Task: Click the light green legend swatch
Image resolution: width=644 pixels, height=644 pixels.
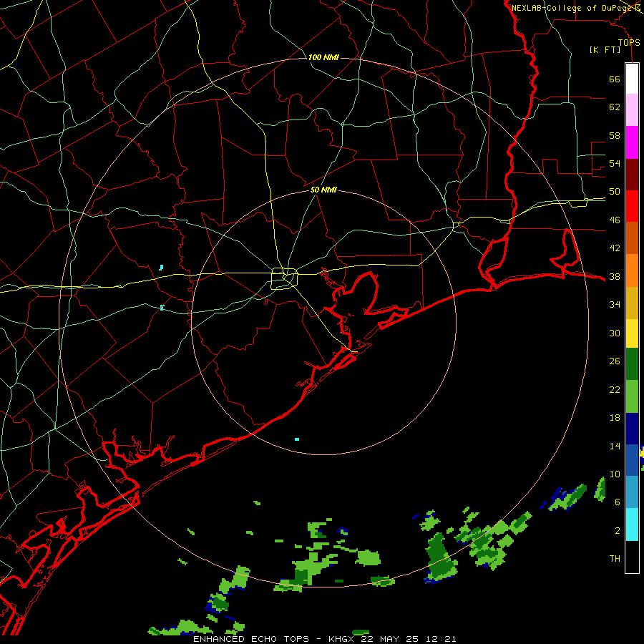Action: tap(632, 396)
